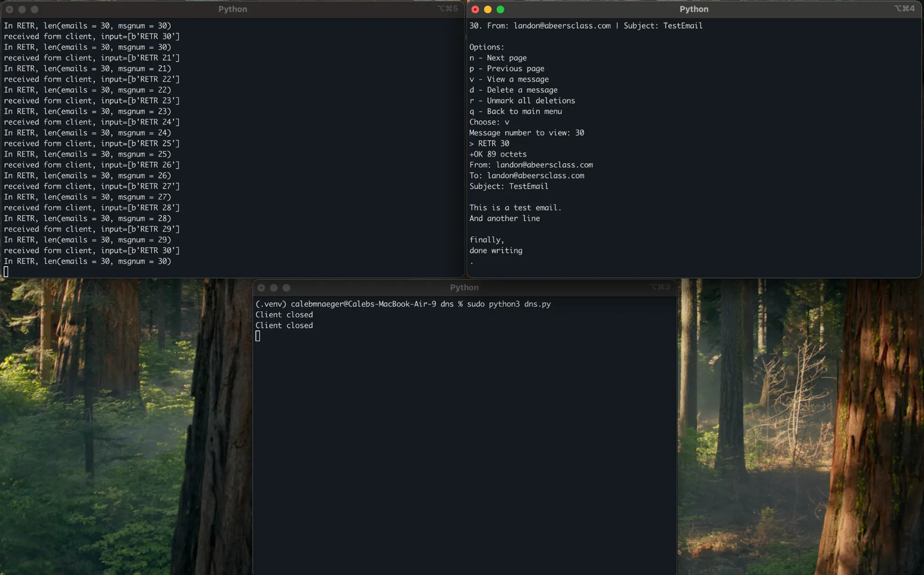Click server log line "input=[b'RETR 21']"

[92, 58]
